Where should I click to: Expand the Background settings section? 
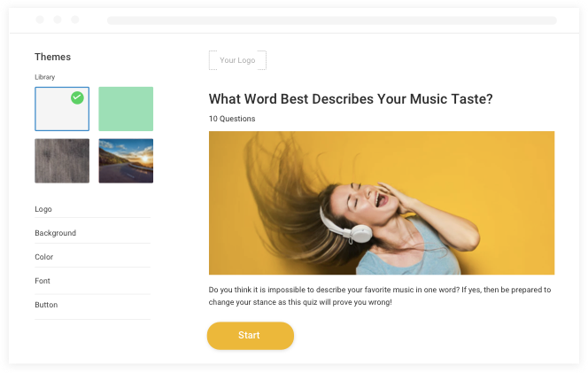55,233
